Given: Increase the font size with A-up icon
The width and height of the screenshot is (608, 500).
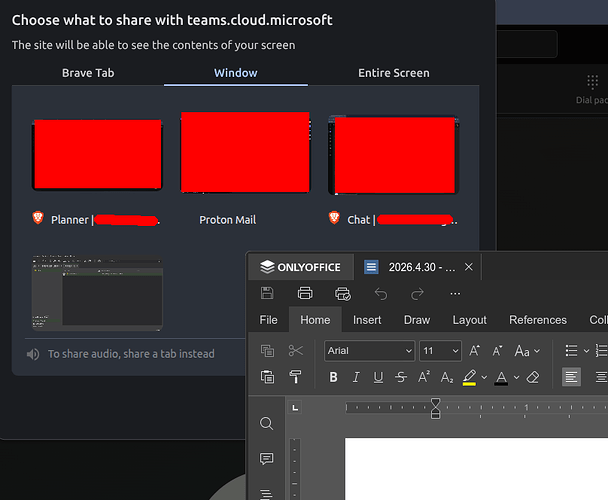Looking at the screenshot, I should point(474,351).
